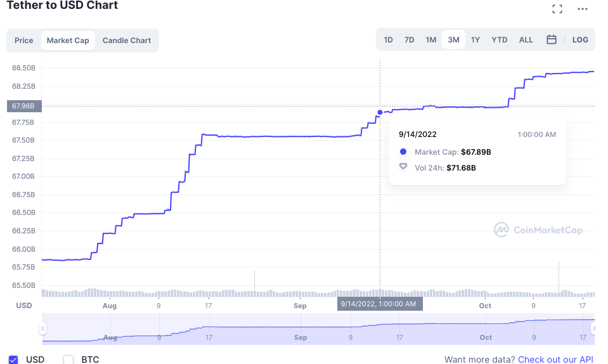Click the Tether to USD Chart heading
The image size is (608, 364).
[62, 6]
